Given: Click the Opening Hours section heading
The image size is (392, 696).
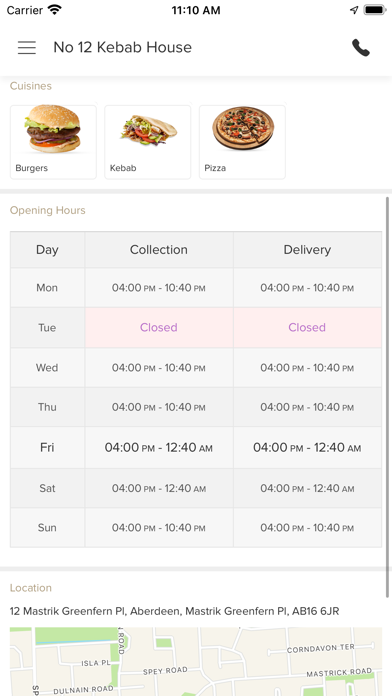Looking at the screenshot, I should [x=48, y=210].
